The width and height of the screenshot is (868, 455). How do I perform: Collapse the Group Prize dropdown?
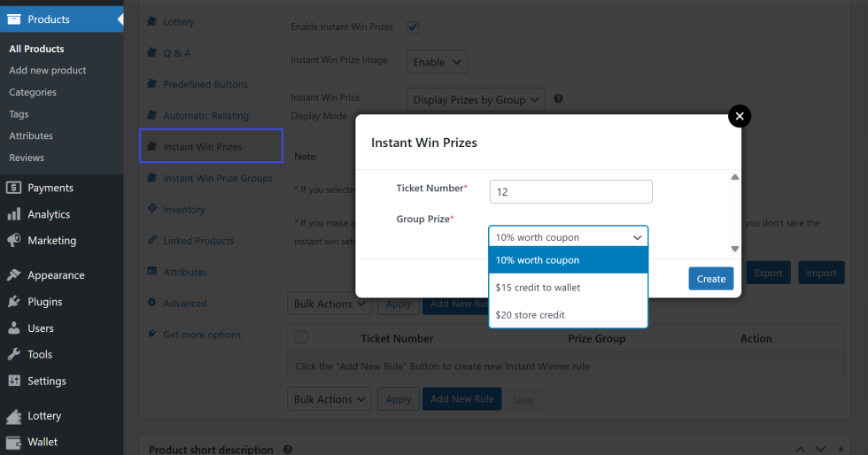pos(568,237)
